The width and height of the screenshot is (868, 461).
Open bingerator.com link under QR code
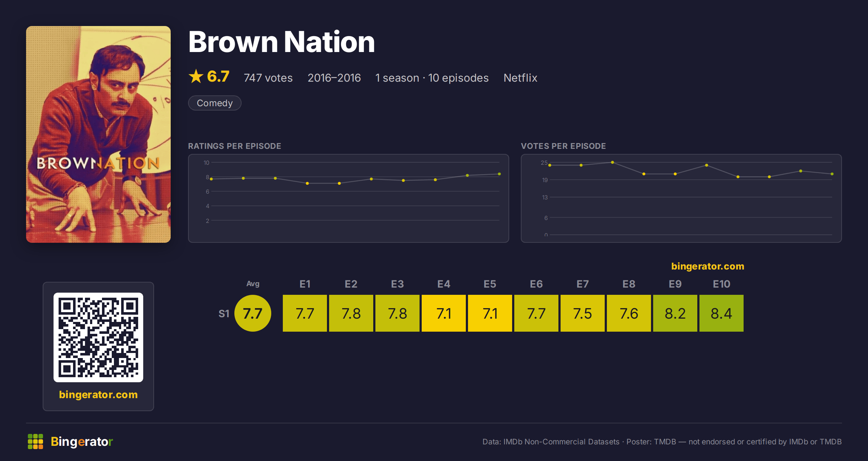98,395
